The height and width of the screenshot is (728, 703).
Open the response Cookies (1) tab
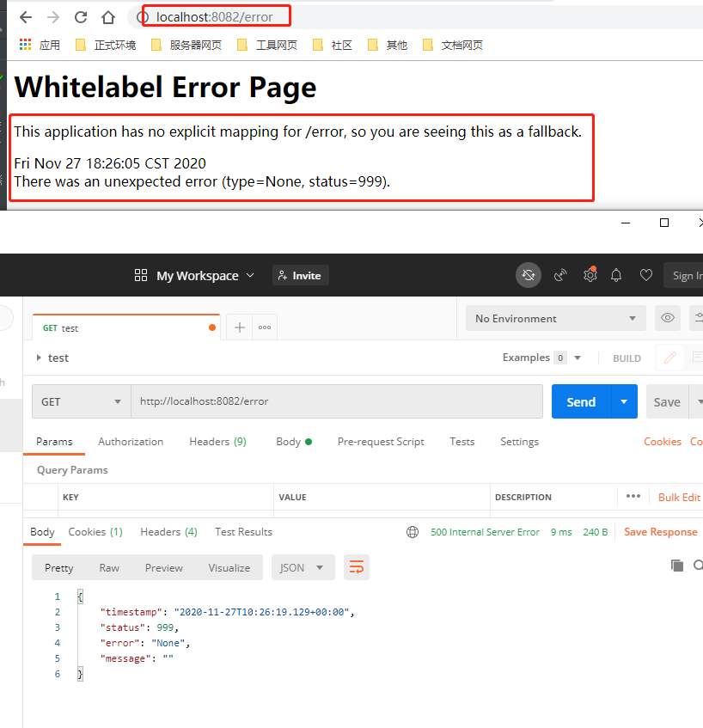(x=95, y=532)
